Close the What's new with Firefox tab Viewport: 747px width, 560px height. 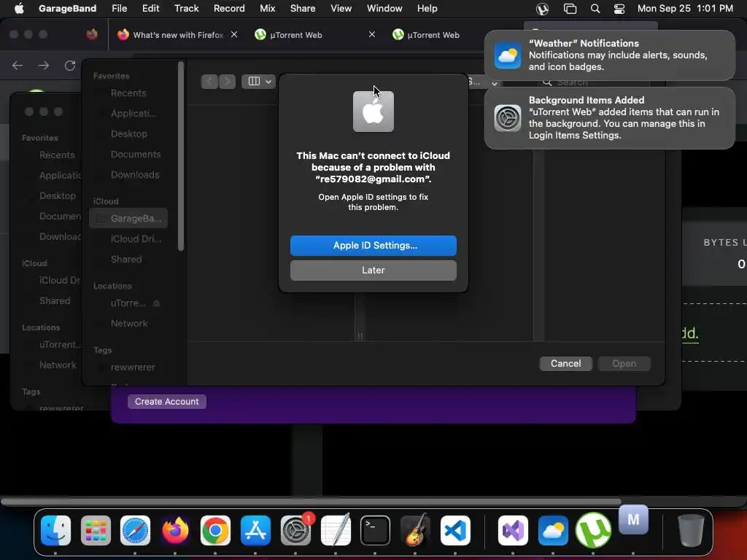pos(234,34)
